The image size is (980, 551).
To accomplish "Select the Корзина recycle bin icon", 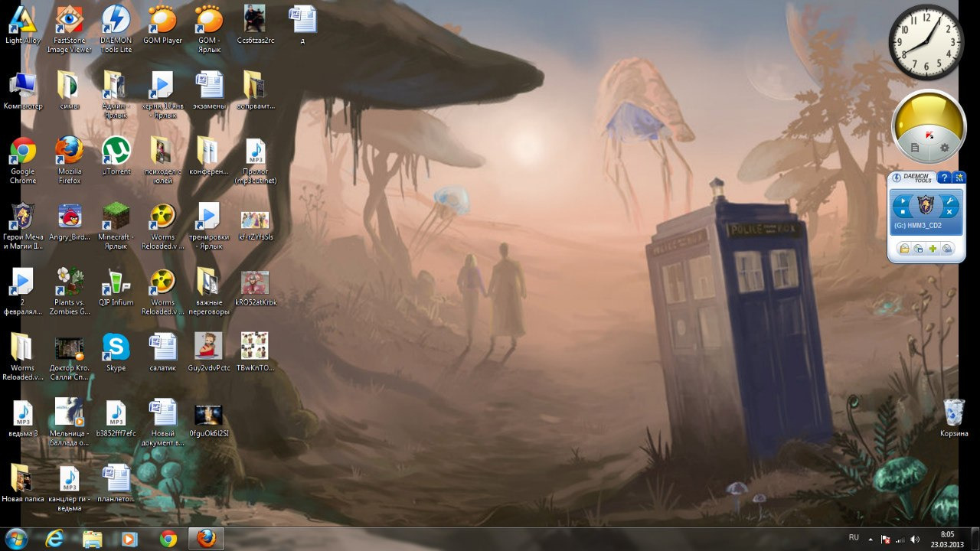I will pyautogui.click(x=954, y=418).
